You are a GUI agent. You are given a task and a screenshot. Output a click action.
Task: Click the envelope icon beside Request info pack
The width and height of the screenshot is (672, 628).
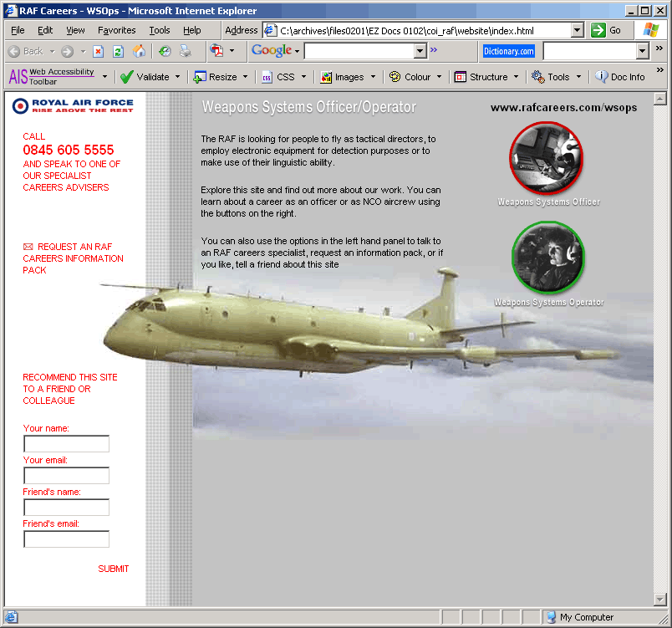[28, 247]
